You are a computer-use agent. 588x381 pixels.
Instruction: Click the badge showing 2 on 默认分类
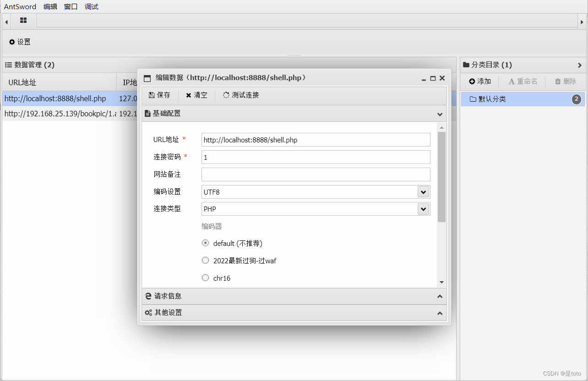click(577, 99)
